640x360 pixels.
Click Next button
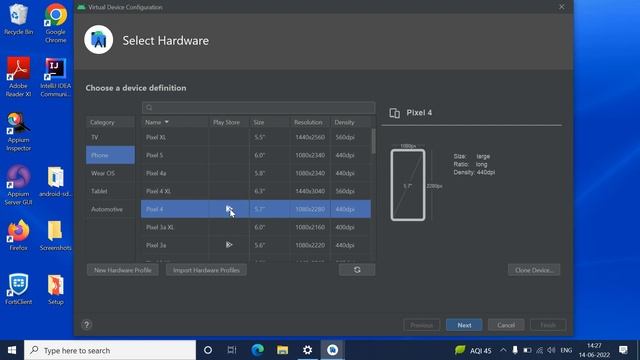464,325
